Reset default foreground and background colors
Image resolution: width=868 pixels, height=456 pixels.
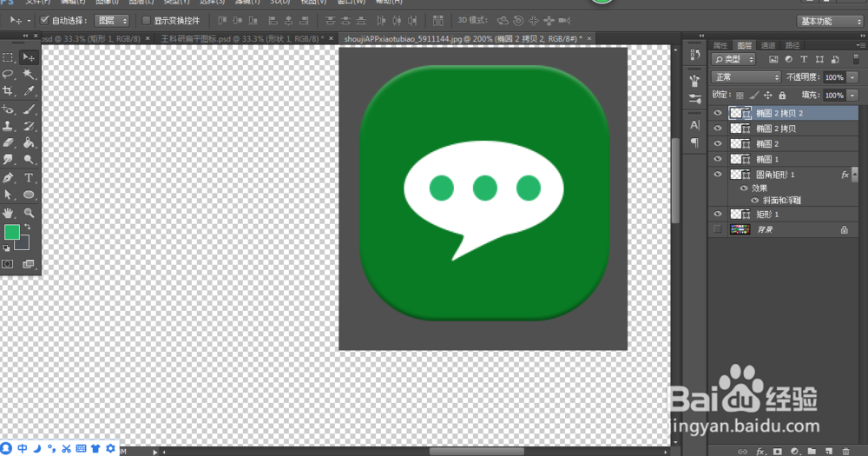click(x=6, y=248)
